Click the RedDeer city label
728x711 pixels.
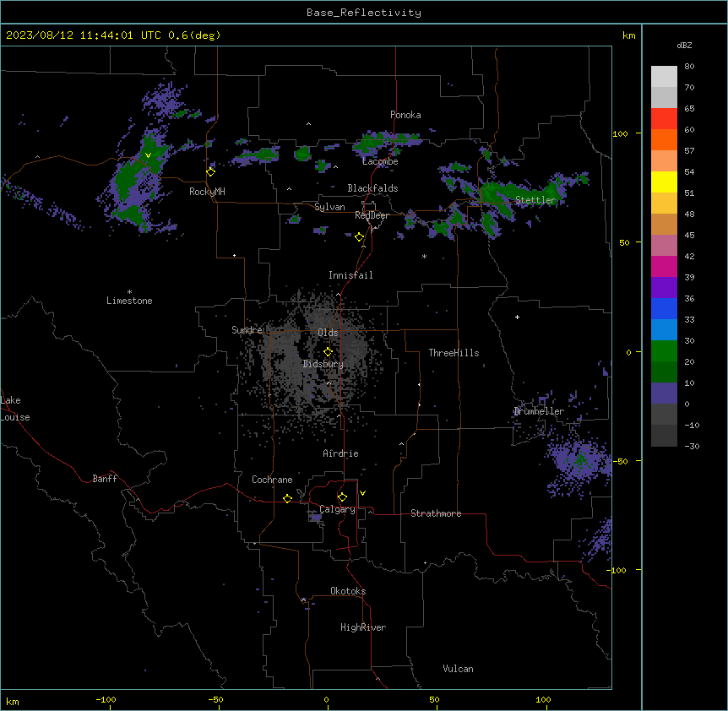(x=372, y=215)
